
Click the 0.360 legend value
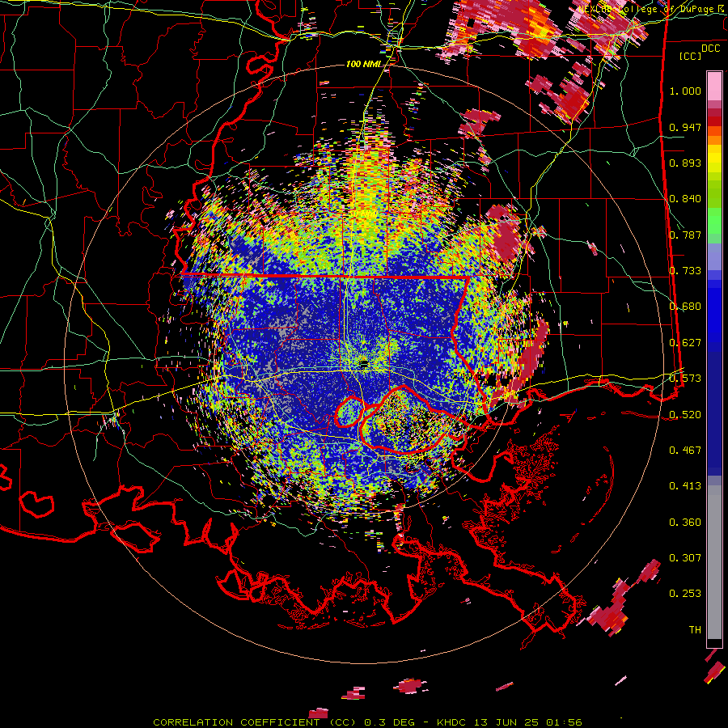tap(685, 523)
